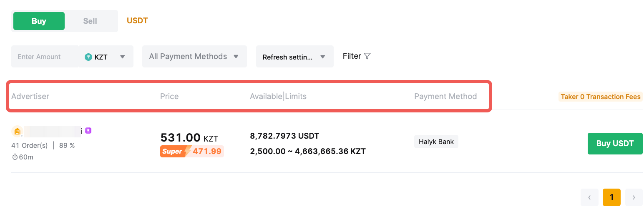Click the blurred advertiser name
This screenshot has width=644, height=214.
coord(53,131)
